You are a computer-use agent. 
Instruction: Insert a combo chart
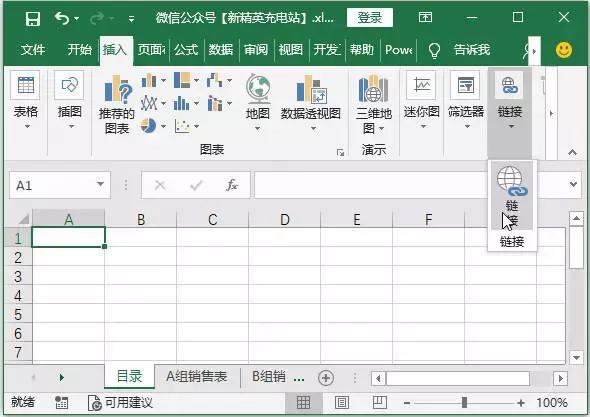point(219,103)
